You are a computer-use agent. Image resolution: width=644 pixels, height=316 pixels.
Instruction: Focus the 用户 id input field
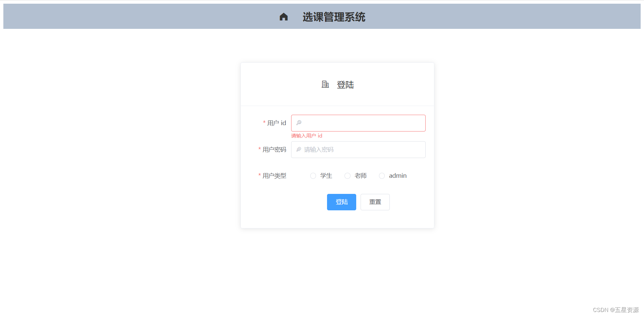click(358, 123)
